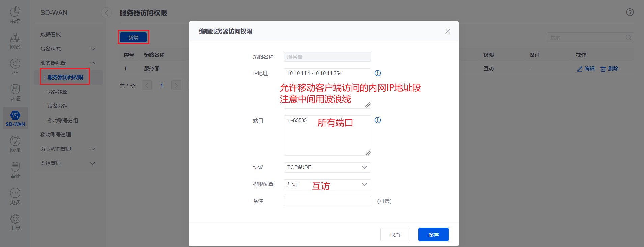Open 分组策略 submenu item
The height and width of the screenshot is (247, 644).
(x=58, y=92)
